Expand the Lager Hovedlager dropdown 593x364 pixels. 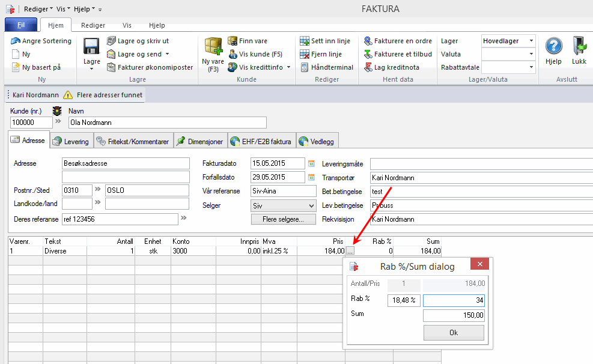(531, 41)
